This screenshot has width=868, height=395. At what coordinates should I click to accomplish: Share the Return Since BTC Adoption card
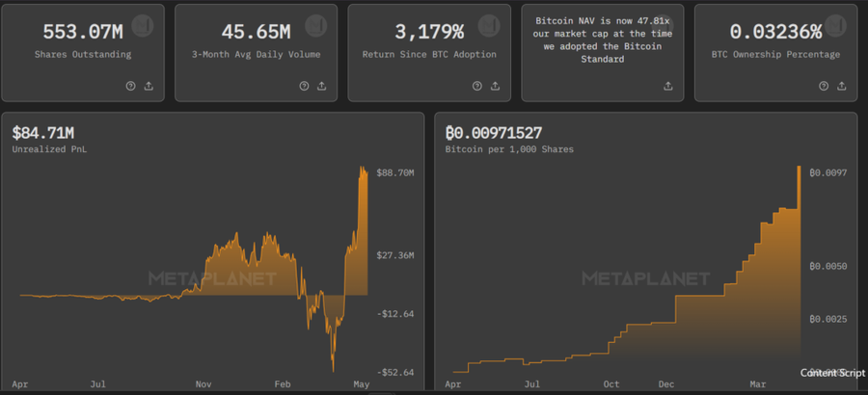point(496,86)
